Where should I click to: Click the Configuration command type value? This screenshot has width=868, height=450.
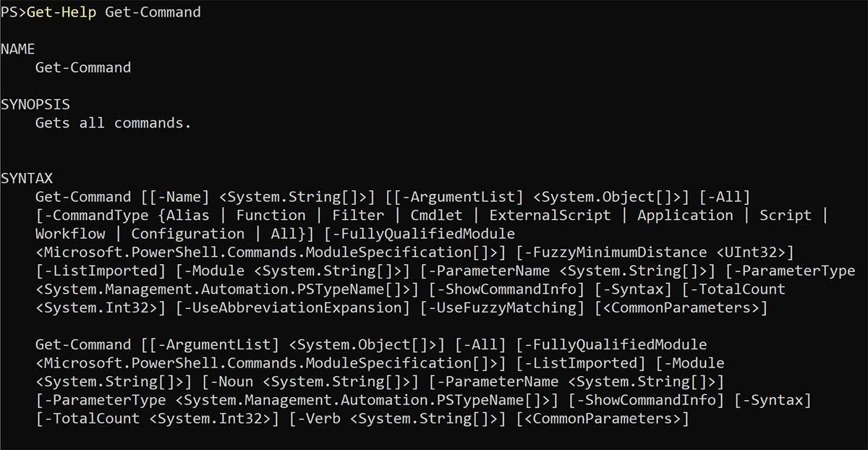coord(187,234)
